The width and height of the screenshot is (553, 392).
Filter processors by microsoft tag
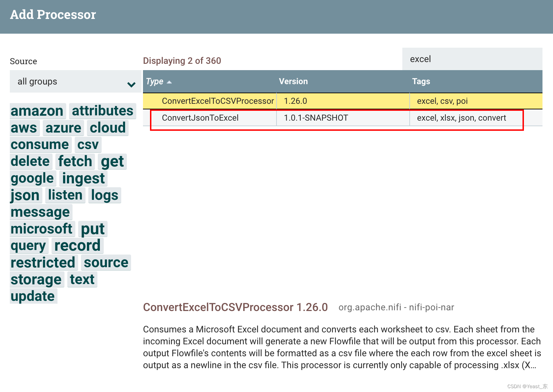[x=41, y=229]
